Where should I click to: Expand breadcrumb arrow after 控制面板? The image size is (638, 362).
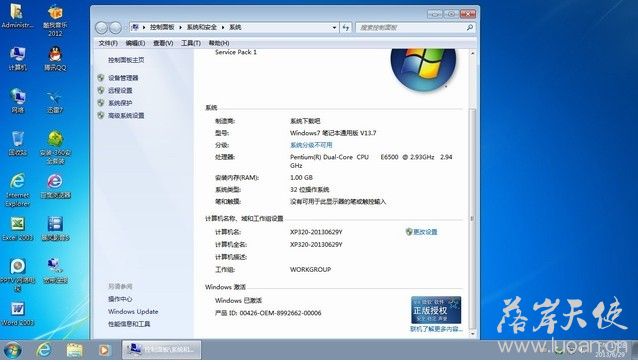pyautogui.click(x=181, y=27)
